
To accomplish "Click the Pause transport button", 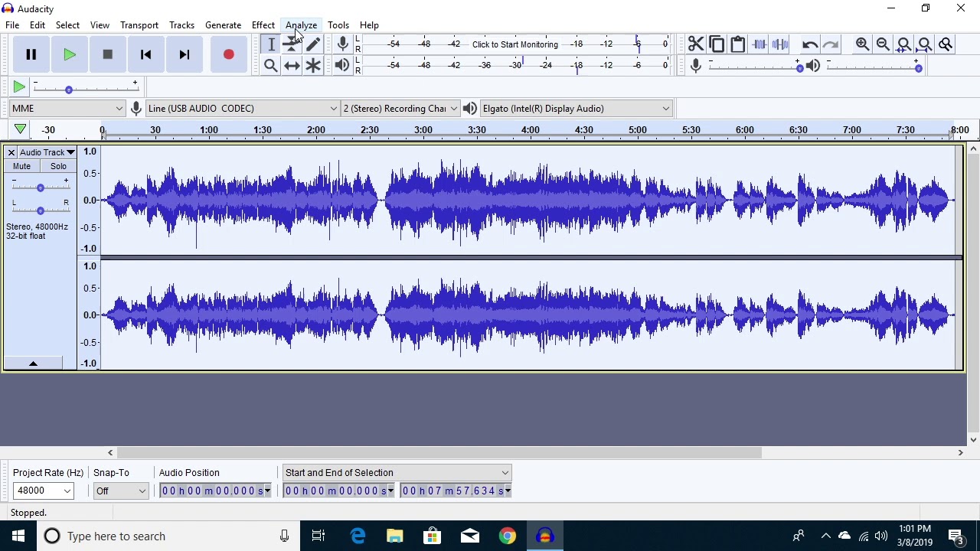I will 31,54.
